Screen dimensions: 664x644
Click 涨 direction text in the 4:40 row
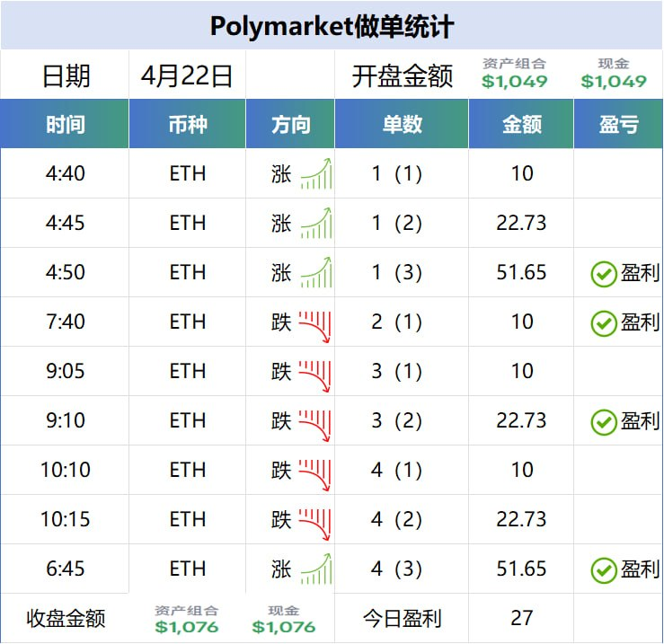[x=281, y=174]
